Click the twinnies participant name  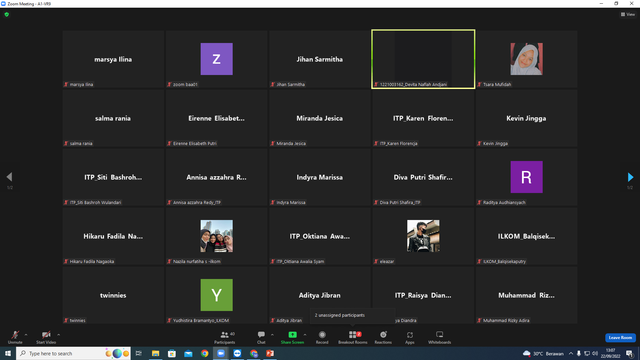pos(113,295)
